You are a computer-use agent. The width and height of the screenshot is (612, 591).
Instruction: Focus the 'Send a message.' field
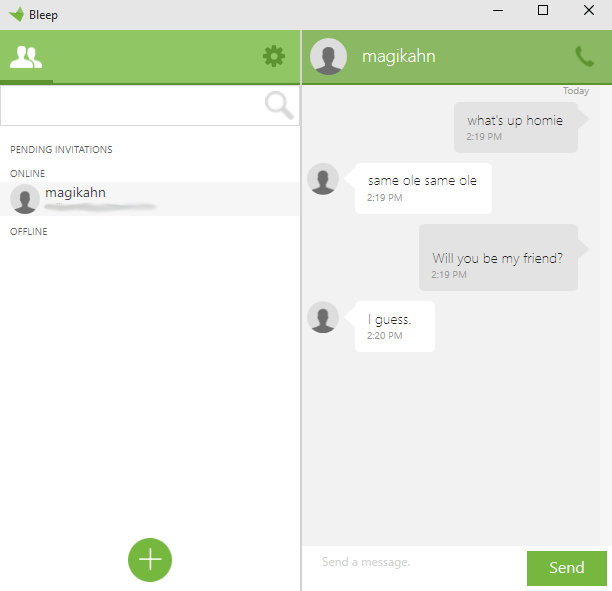[x=414, y=568]
